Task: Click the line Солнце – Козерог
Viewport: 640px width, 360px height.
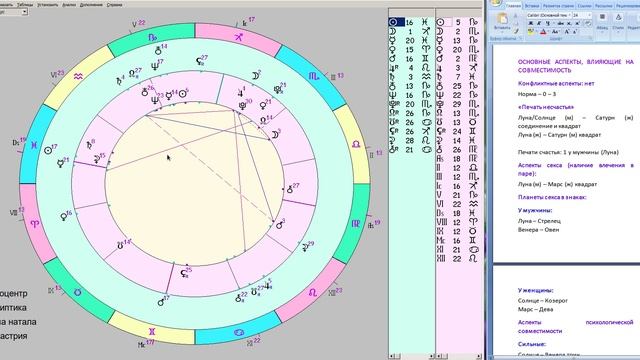Action: (x=542, y=300)
